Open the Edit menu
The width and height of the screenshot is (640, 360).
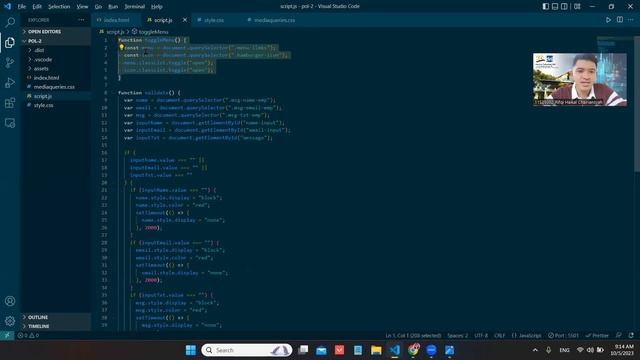pyautogui.click(x=37, y=7)
